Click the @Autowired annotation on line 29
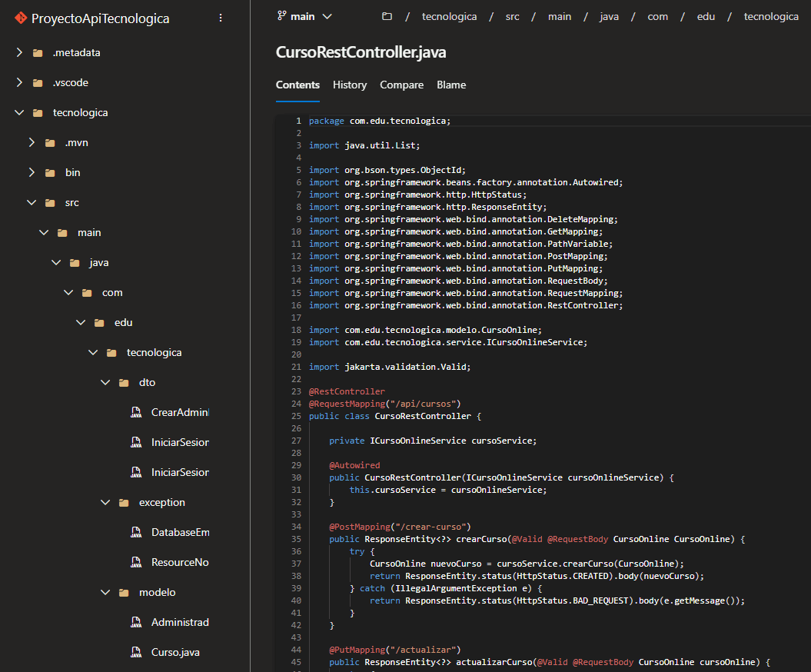 coord(354,465)
